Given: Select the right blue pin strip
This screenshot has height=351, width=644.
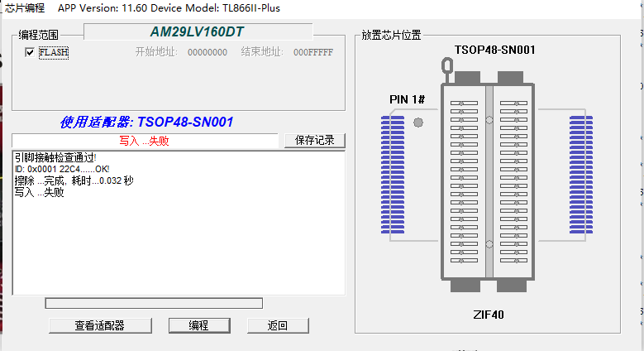Looking at the screenshot, I should (581, 173).
